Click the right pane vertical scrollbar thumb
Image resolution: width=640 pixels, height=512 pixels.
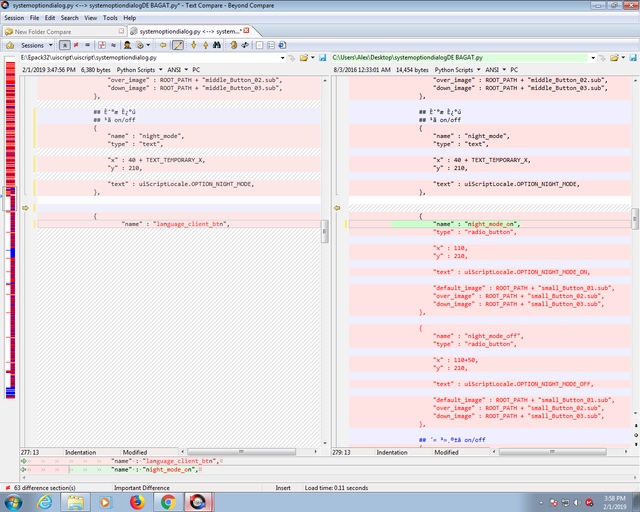pyautogui.click(x=635, y=219)
